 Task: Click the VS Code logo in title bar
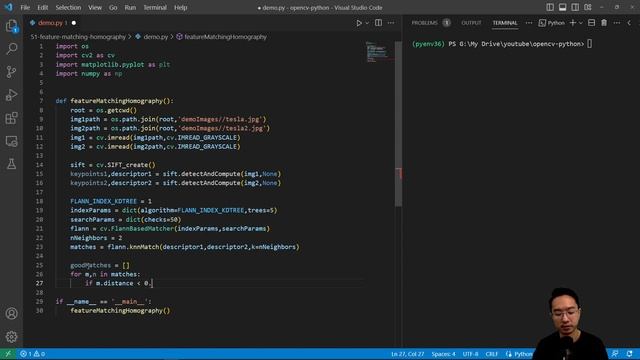pos(8,7)
